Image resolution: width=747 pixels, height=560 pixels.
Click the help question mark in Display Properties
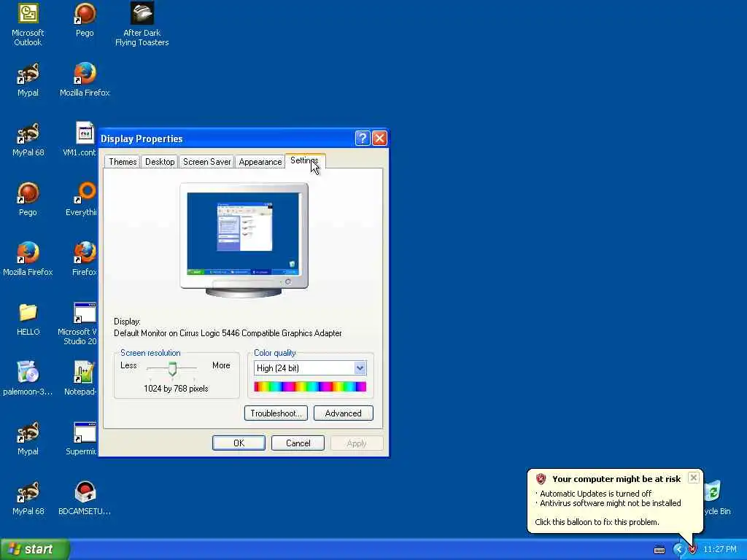tap(362, 138)
